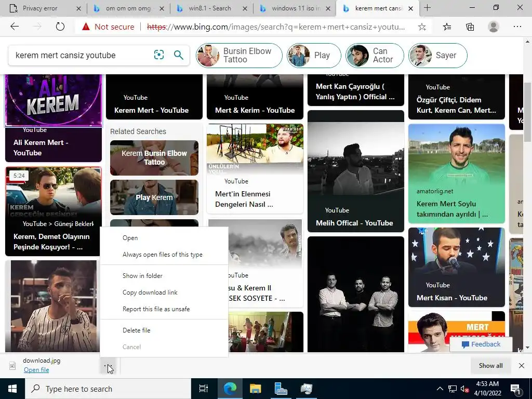
Task: Click Kerem Bursin Elbow Tattoo related search
Action: tap(154, 158)
